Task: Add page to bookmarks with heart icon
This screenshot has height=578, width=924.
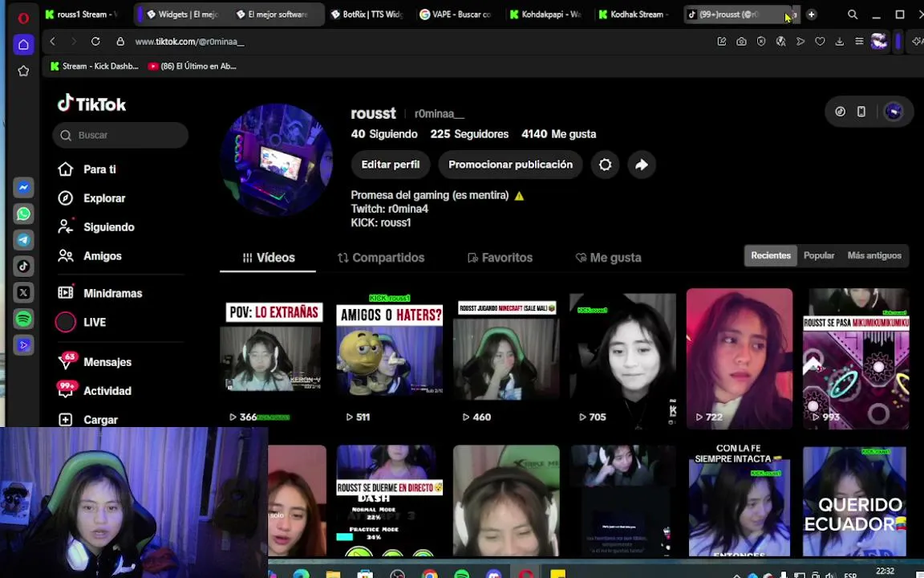Action: click(820, 41)
